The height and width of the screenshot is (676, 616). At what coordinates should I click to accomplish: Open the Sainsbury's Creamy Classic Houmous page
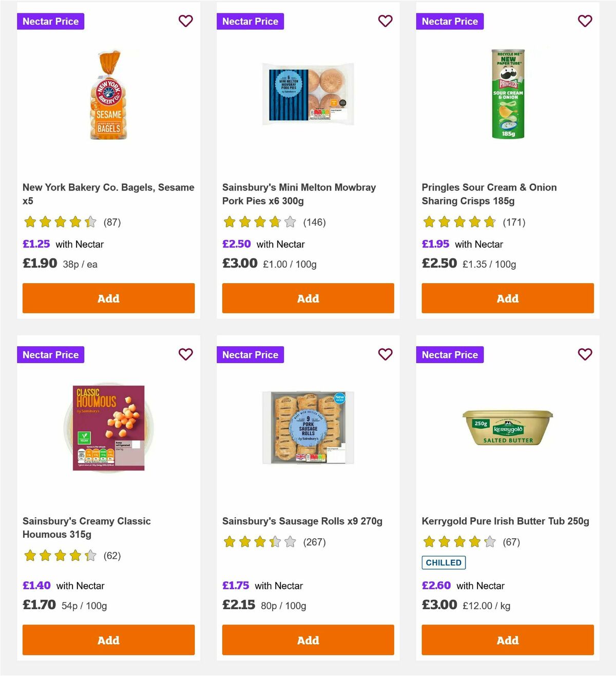coord(87,528)
